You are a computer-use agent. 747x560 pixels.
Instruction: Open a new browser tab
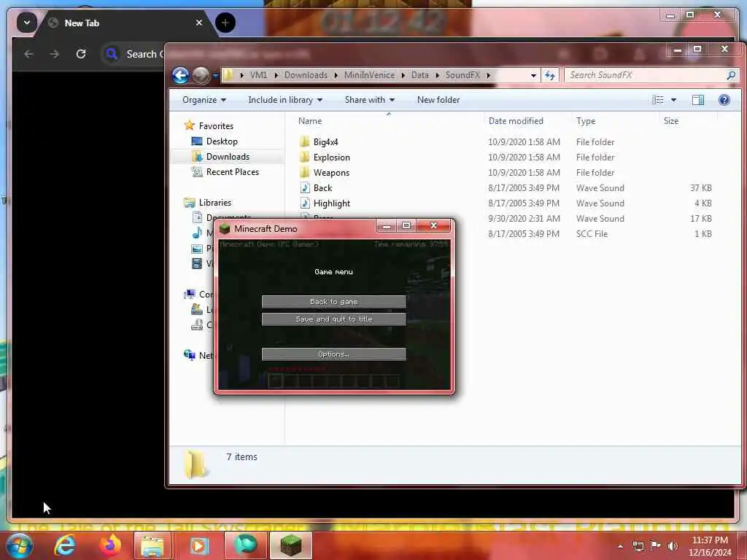pos(225,23)
